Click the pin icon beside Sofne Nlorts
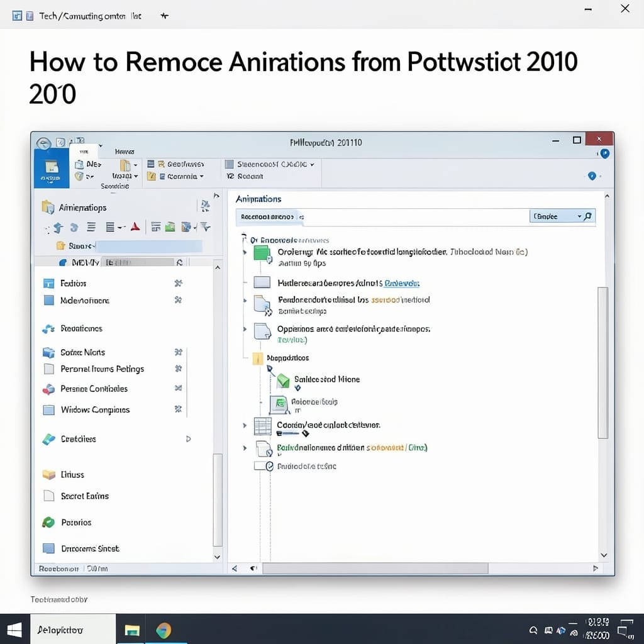The image size is (644, 644). pyautogui.click(x=178, y=352)
